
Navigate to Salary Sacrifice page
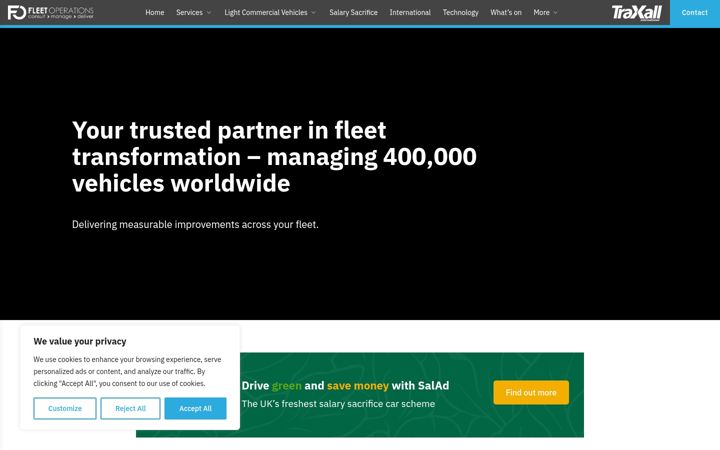tap(353, 12)
